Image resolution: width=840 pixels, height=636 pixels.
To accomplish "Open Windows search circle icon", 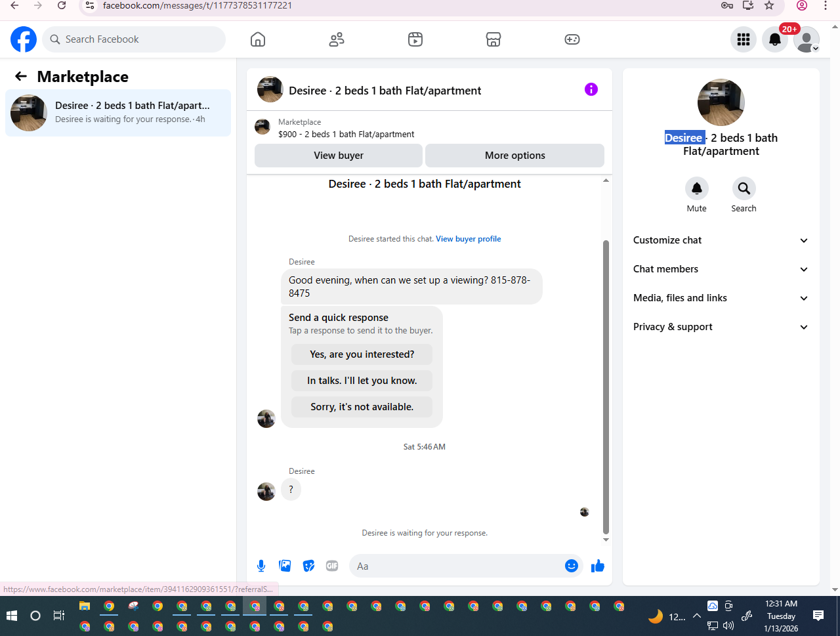I will (35, 616).
